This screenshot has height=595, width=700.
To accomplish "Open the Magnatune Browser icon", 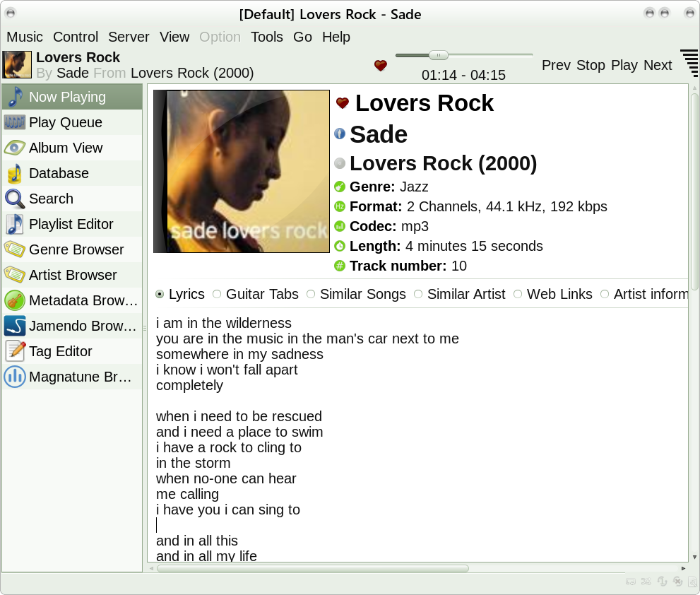I will pyautogui.click(x=15, y=377).
